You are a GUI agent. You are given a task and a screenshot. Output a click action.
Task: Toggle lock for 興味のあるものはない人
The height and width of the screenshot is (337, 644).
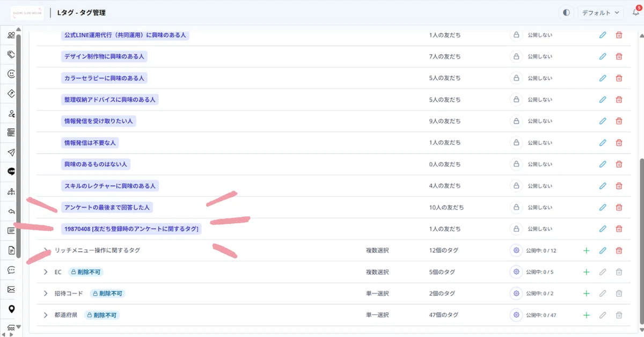point(516,164)
